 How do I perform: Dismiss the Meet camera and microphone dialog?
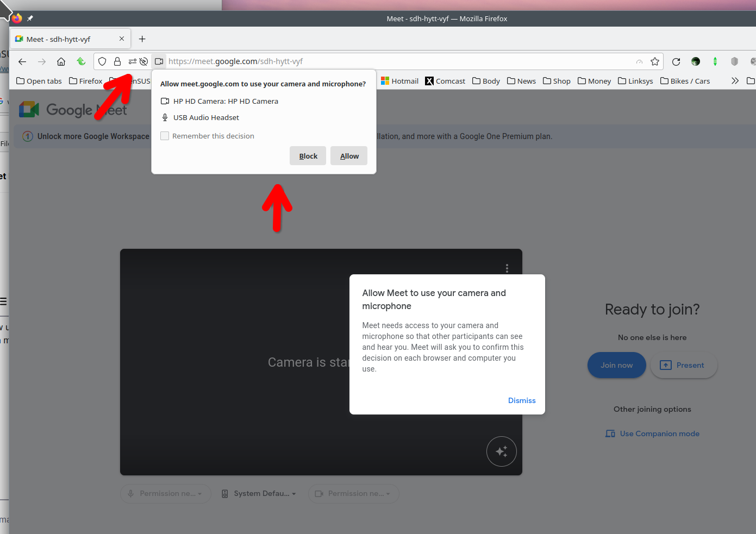[x=522, y=400]
